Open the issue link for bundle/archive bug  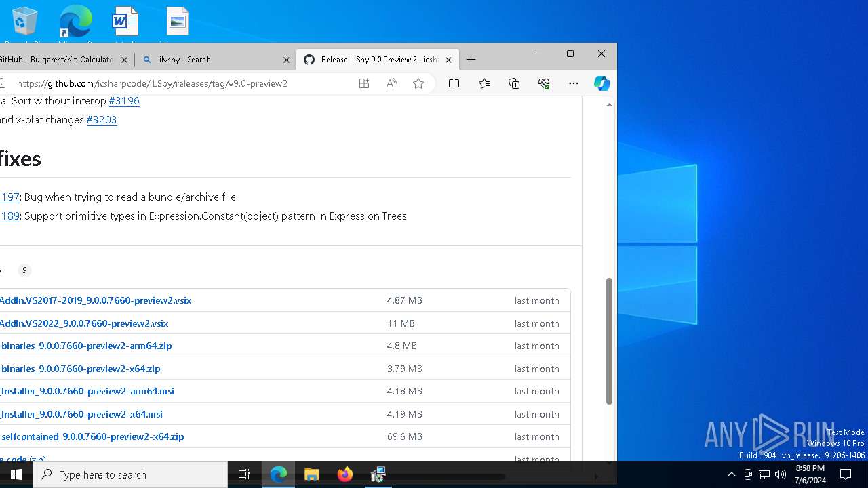point(9,197)
